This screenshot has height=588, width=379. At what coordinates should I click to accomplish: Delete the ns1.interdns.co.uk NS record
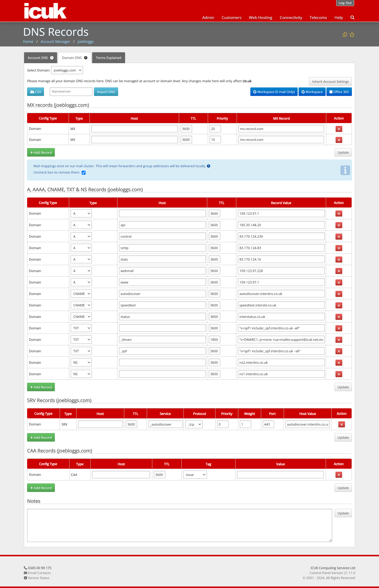[339, 374]
